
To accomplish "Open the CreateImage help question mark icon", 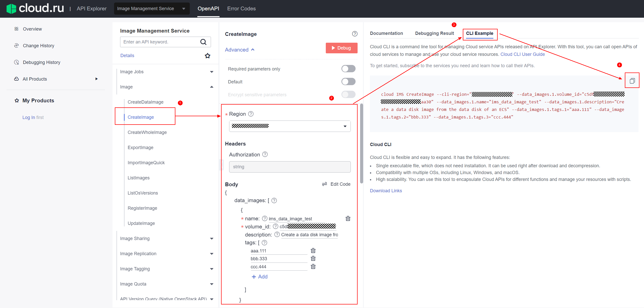I will (x=355, y=34).
